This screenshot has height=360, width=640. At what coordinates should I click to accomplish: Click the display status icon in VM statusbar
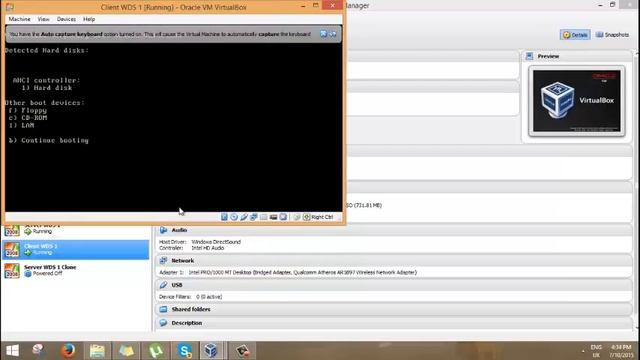coord(273,217)
